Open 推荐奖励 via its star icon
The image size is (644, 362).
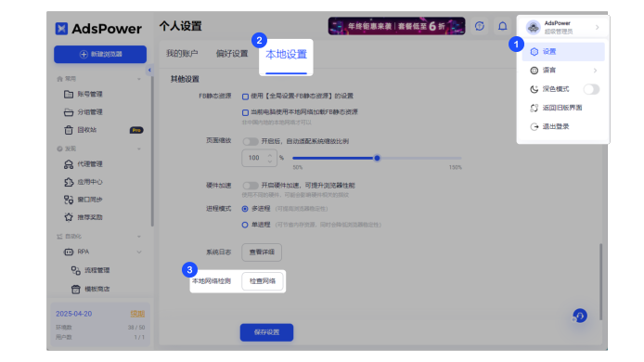pos(69,217)
